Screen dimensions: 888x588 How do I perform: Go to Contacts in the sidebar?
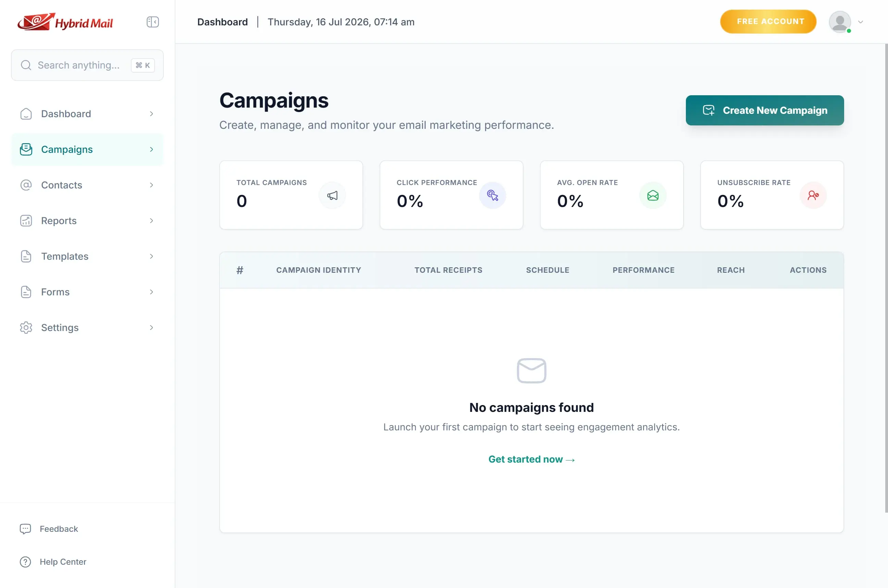tap(87, 185)
